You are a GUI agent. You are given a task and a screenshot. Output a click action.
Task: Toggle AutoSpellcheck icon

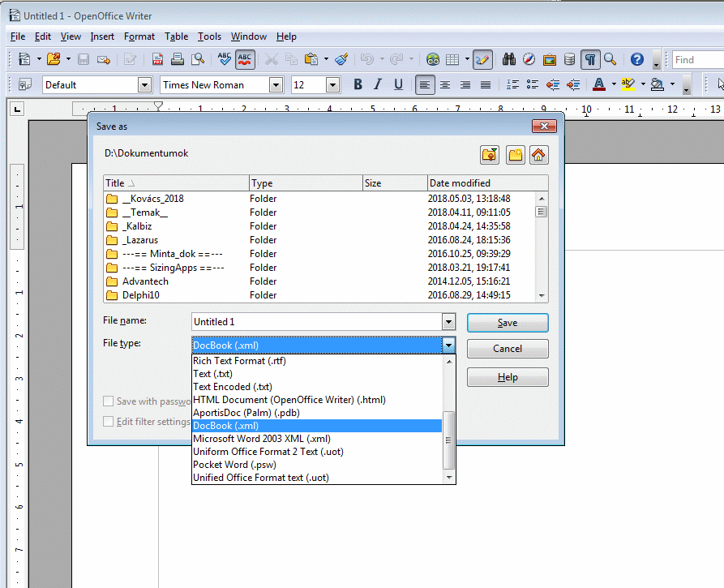(x=245, y=59)
